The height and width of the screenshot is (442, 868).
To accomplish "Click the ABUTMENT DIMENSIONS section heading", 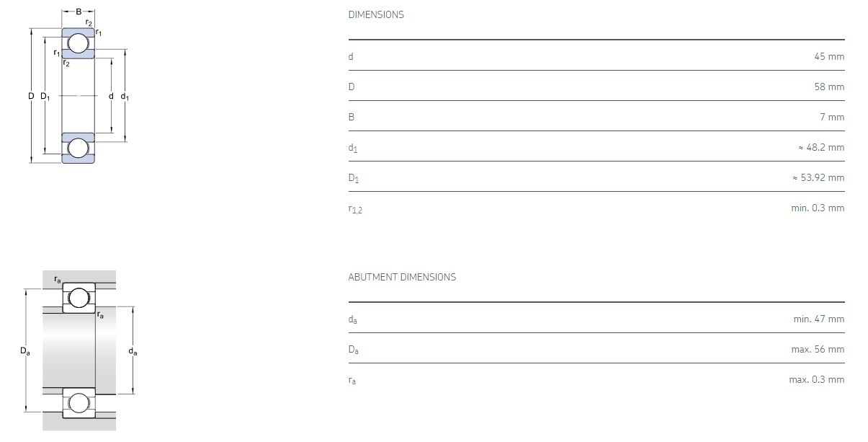I will click(x=402, y=277).
